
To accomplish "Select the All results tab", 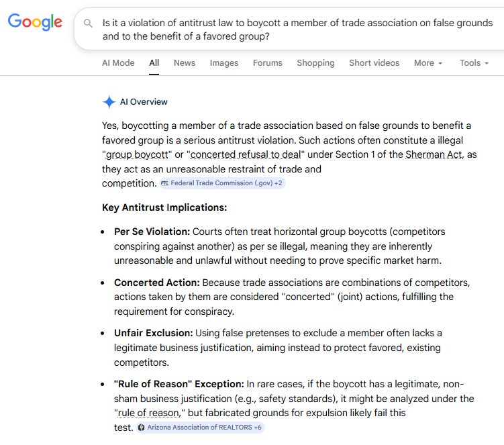I will coord(154,63).
